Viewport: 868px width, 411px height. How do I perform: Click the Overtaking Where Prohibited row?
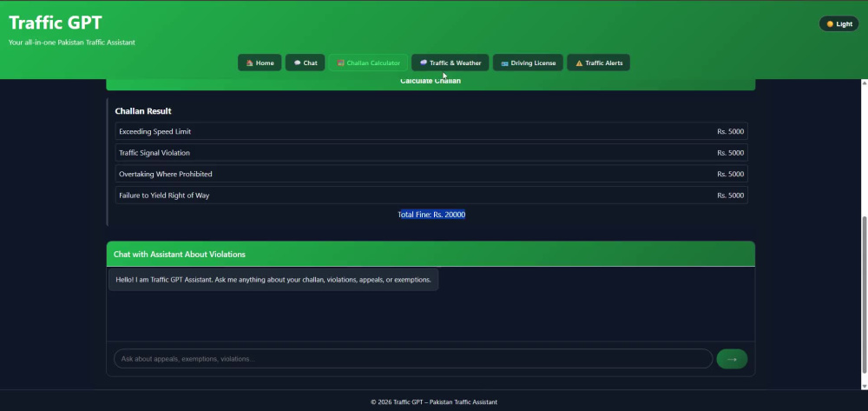point(431,174)
